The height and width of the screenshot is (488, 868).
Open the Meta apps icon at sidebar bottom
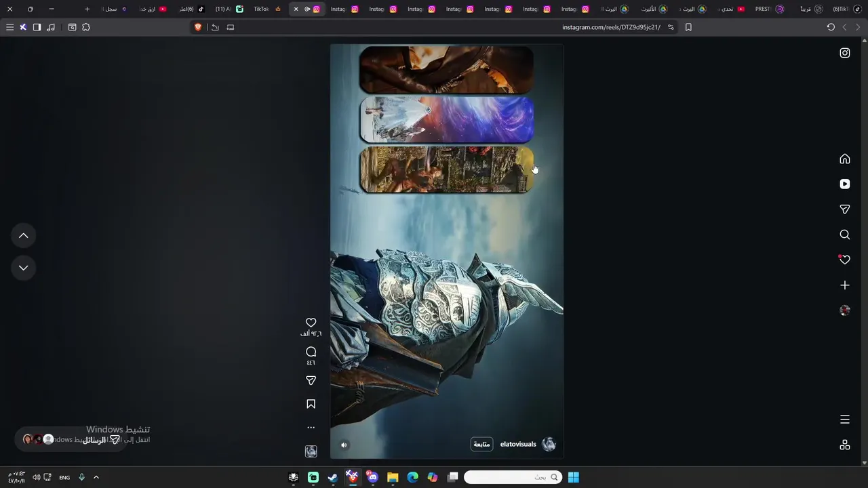click(845, 445)
